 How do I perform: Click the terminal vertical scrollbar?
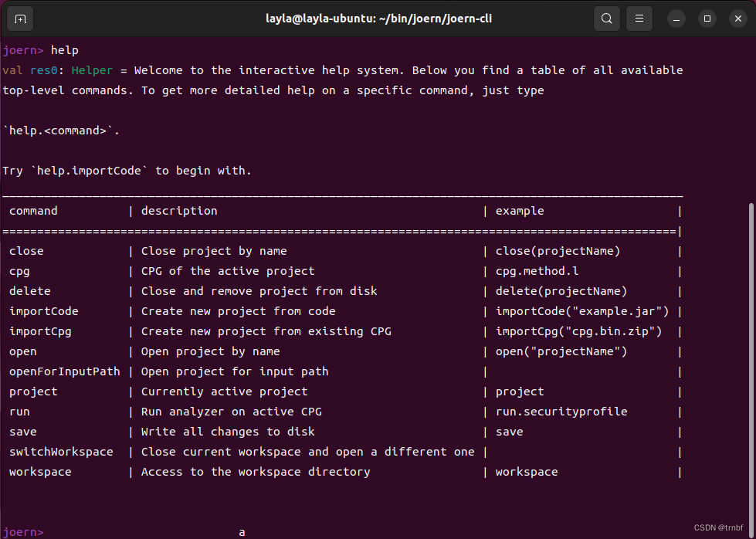point(751,347)
